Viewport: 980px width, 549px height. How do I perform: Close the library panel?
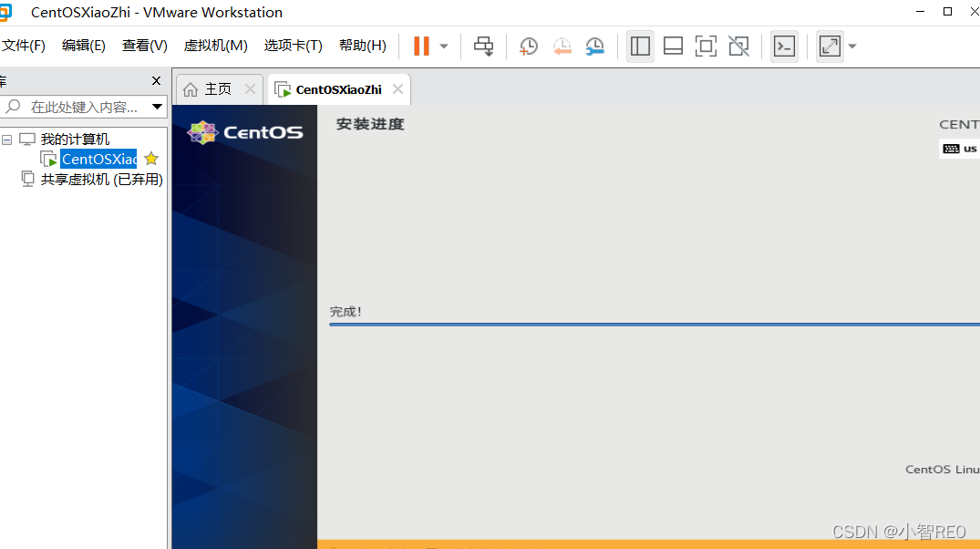(156, 80)
